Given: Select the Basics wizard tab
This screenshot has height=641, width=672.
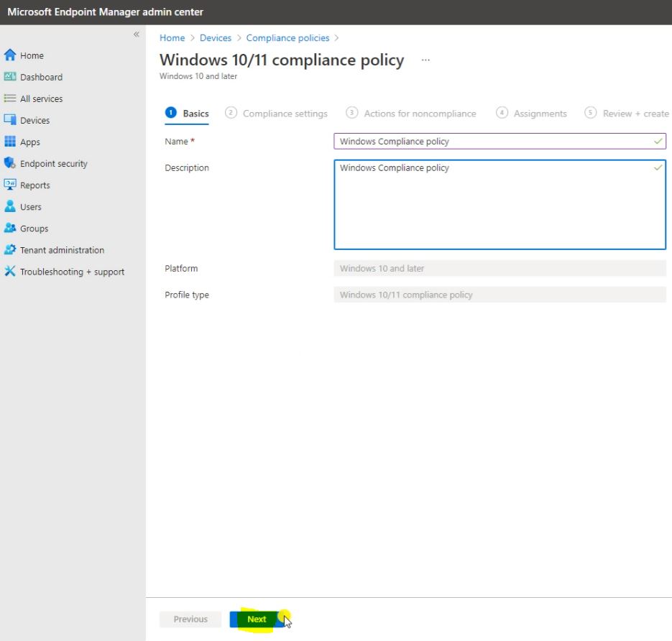Looking at the screenshot, I should (188, 114).
